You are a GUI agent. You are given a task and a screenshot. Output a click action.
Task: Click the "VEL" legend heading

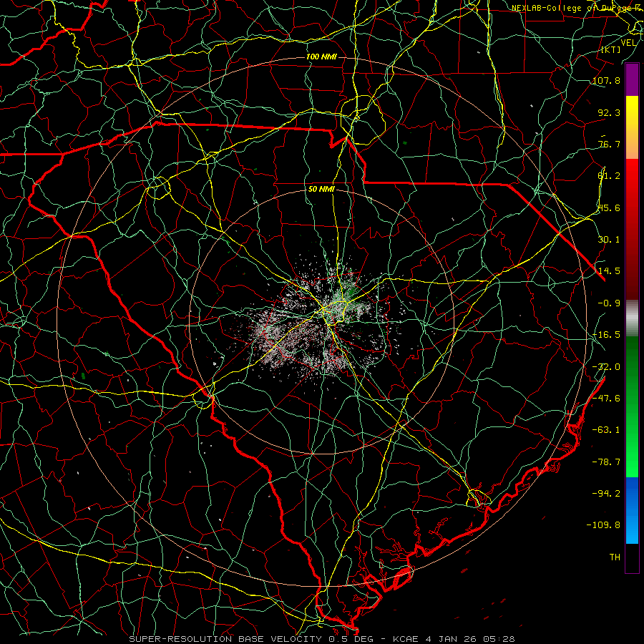coord(628,43)
